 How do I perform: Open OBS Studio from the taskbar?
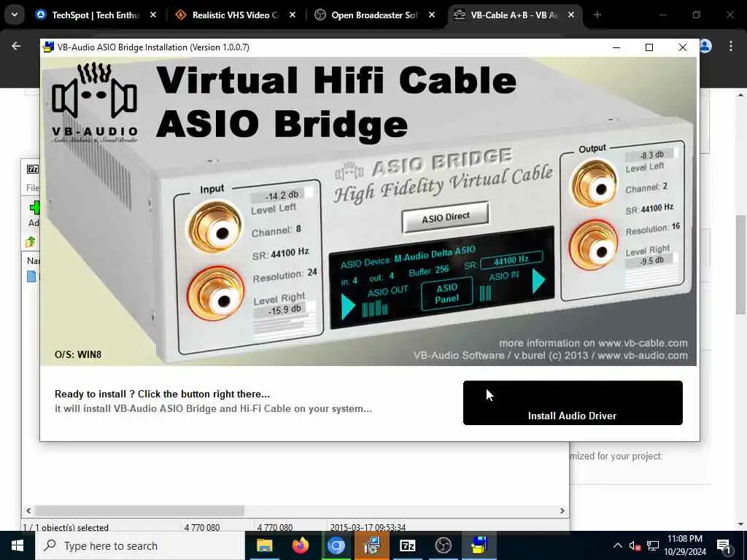[x=443, y=545]
